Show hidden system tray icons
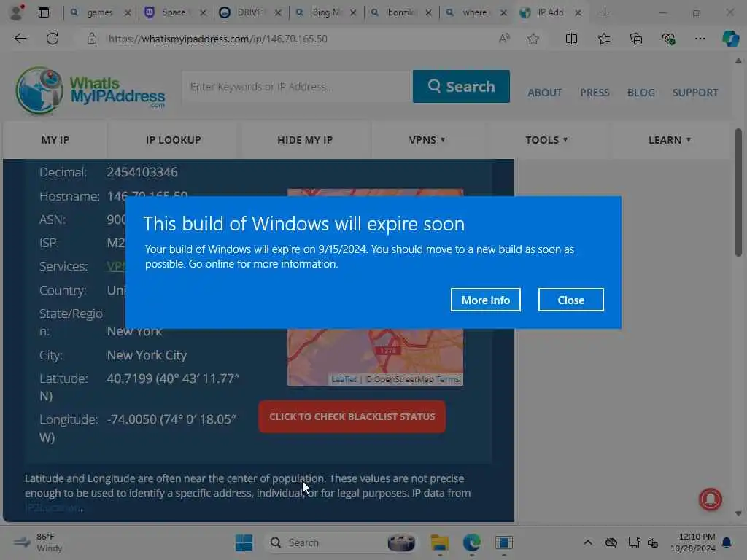 pyautogui.click(x=588, y=542)
